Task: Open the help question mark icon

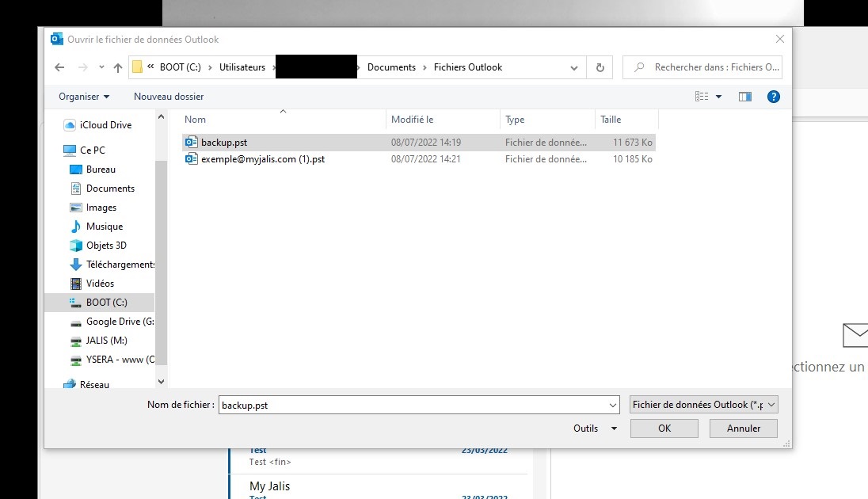Action: 774,97
